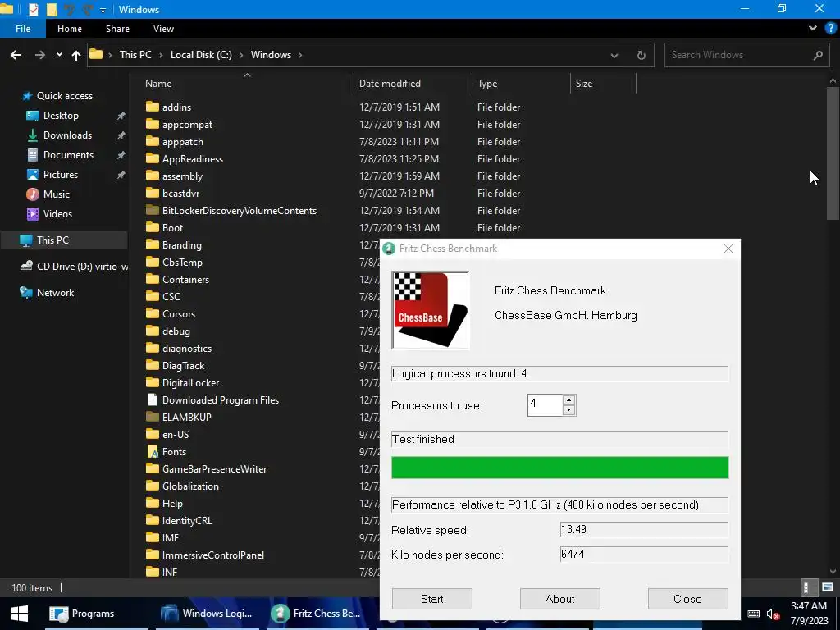Switch to large icons view layout icon
Viewport: 840px width, 630px height.
coord(828,587)
